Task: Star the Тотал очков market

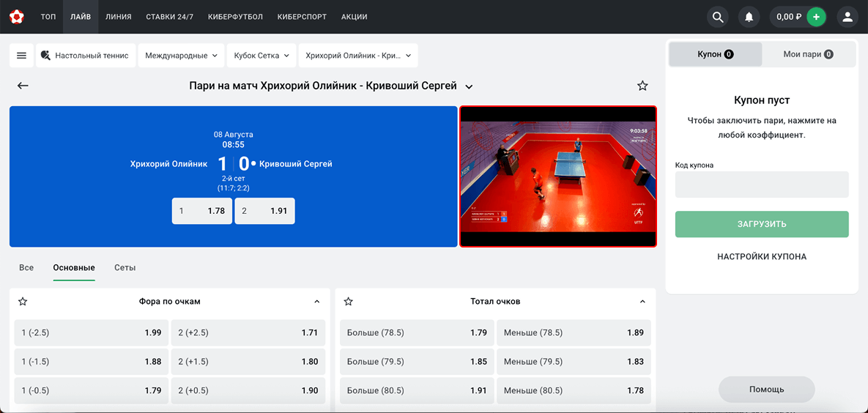Action: (x=348, y=301)
